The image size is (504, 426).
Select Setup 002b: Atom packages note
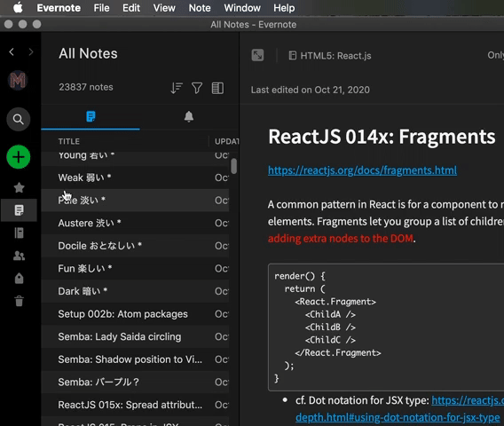[x=135, y=314]
